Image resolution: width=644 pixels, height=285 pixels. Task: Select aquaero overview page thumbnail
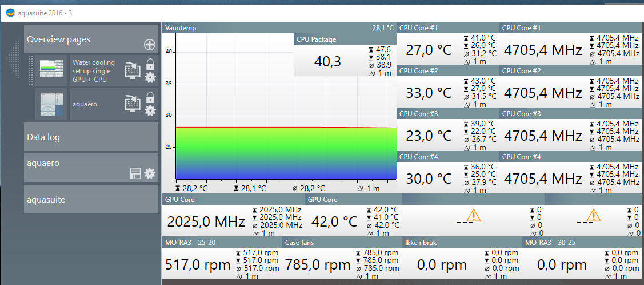tap(51, 104)
